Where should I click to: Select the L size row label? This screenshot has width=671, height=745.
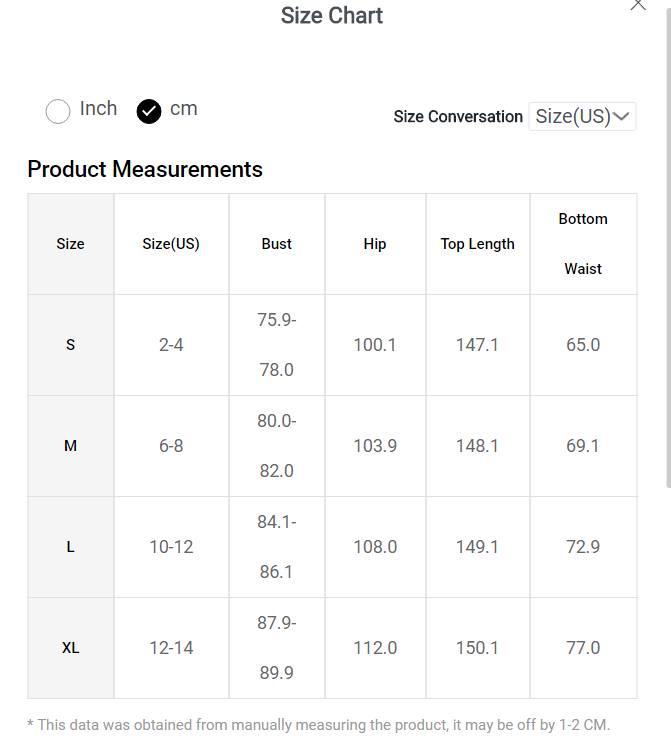(70, 547)
